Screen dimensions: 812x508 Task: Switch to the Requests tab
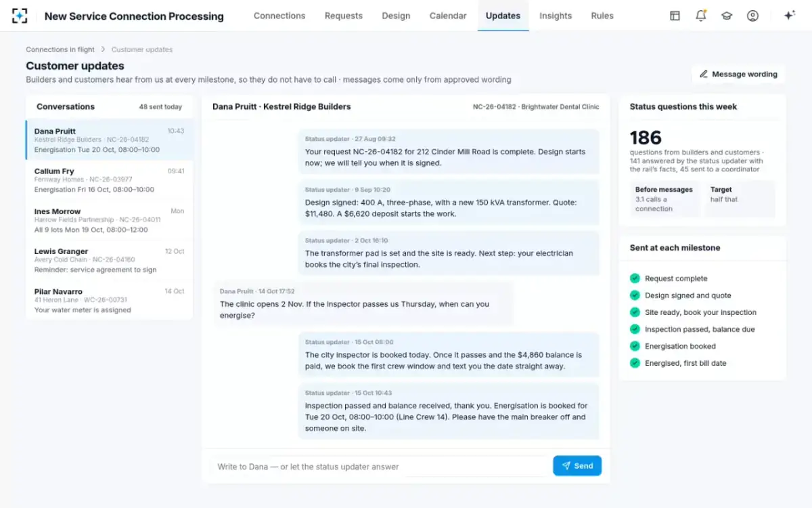344,16
